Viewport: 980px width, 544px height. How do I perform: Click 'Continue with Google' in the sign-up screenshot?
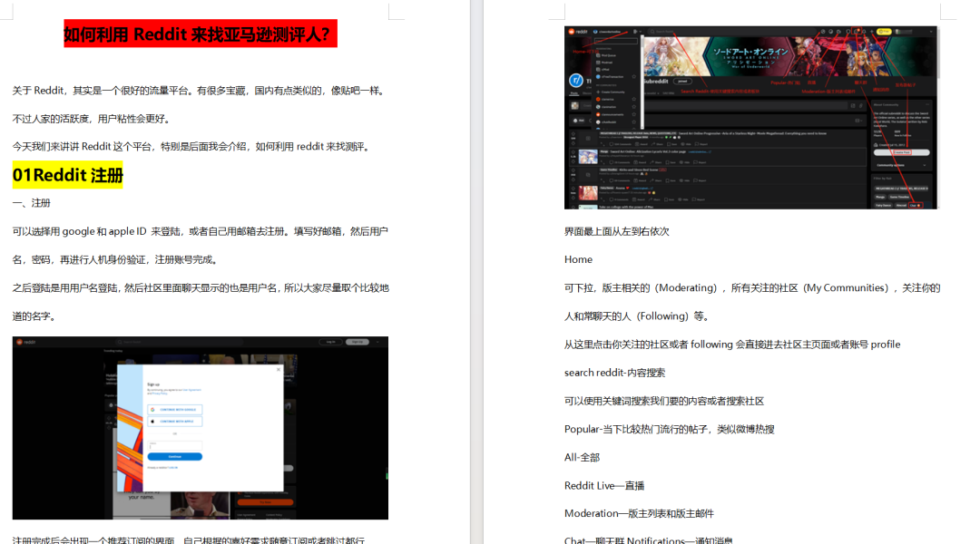pos(175,410)
